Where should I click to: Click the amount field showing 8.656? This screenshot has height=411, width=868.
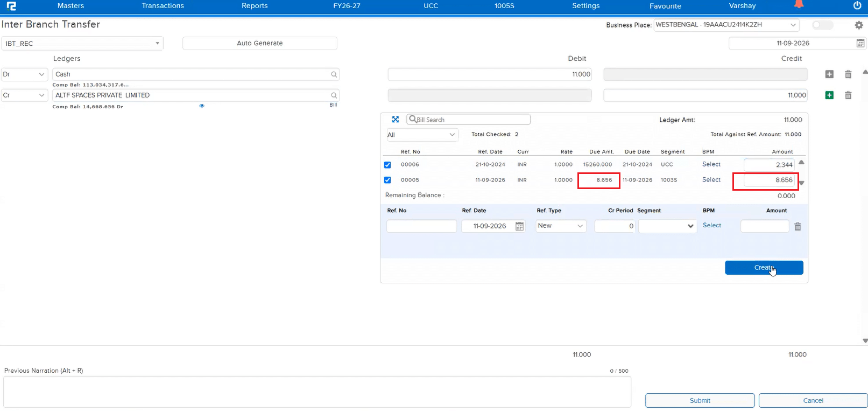tap(769, 180)
